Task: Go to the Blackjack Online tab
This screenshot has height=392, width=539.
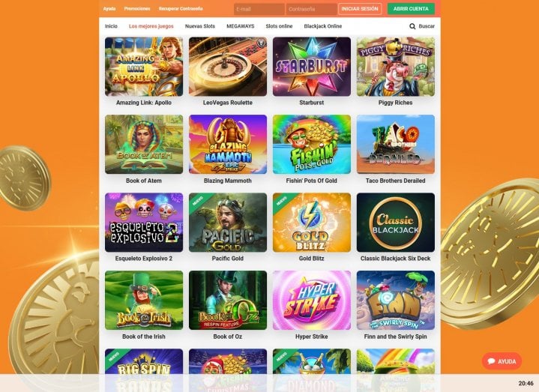Action: pyautogui.click(x=323, y=26)
